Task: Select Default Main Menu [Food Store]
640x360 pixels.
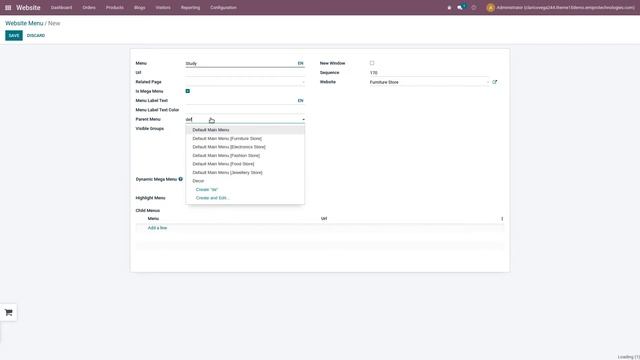Action: coord(245,164)
